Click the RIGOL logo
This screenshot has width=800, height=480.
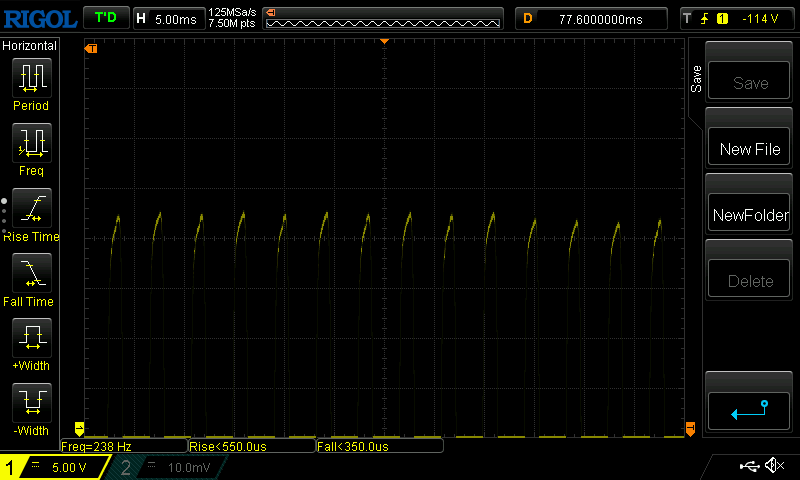40,19
